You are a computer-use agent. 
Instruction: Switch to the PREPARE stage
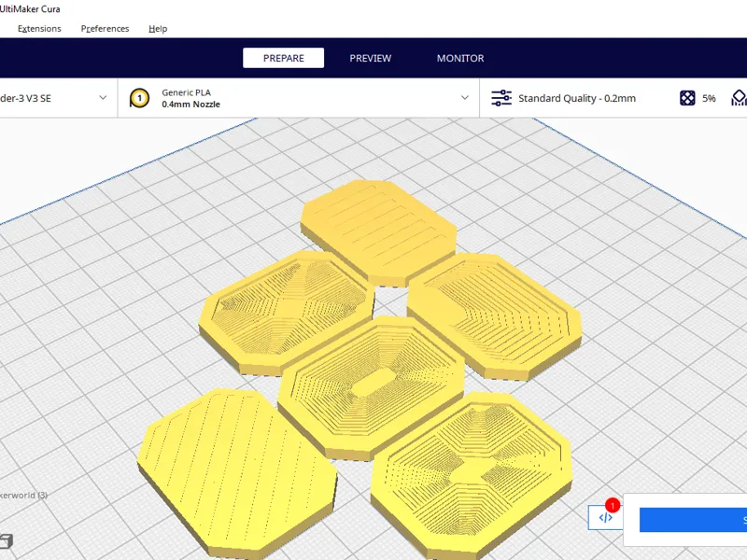point(284,58)
